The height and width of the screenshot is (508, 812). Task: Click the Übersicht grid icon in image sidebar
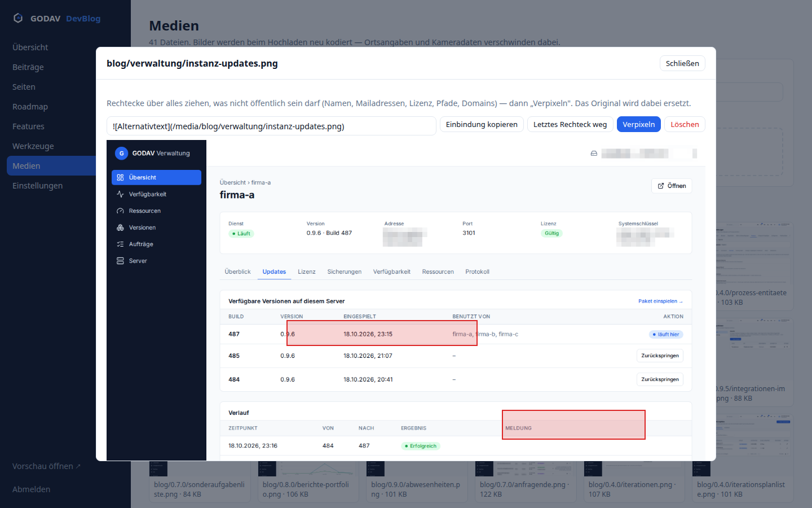(x=120, y=177)
